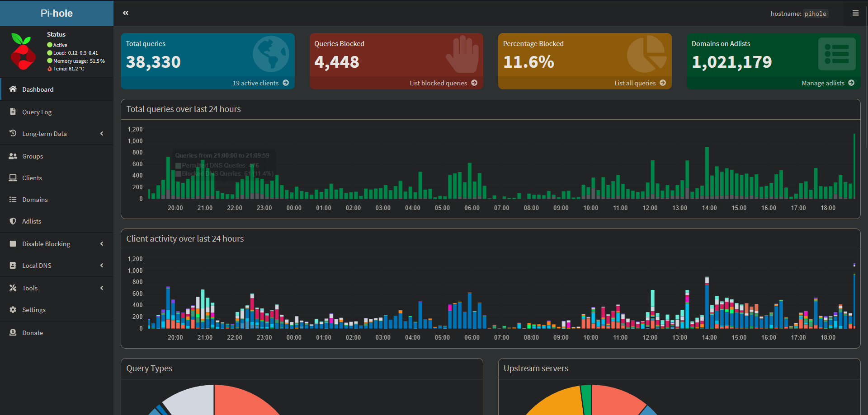Click the Adlists shield icon
868x415 pixels.
[13, 221]
